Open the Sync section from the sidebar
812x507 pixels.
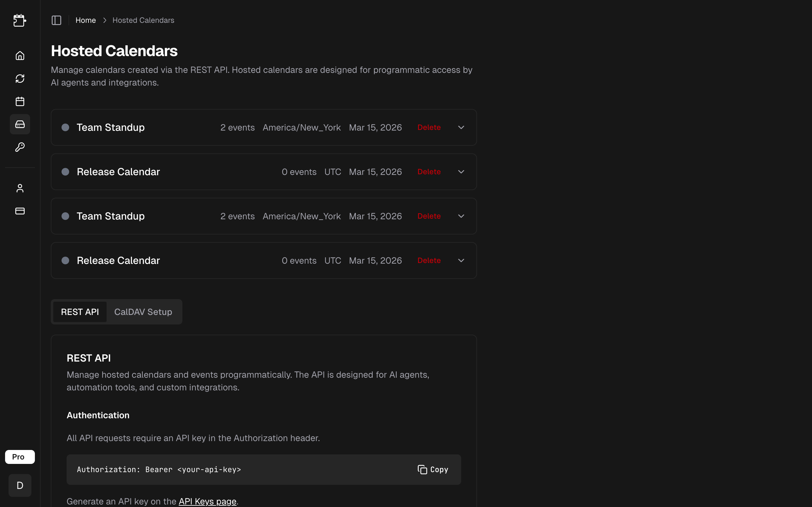click(x=20, y=78)
